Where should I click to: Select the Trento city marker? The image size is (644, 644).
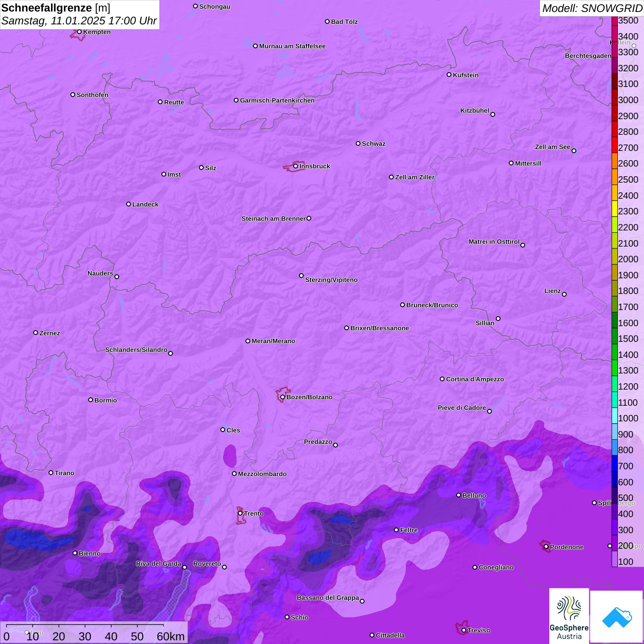(240, 513)
